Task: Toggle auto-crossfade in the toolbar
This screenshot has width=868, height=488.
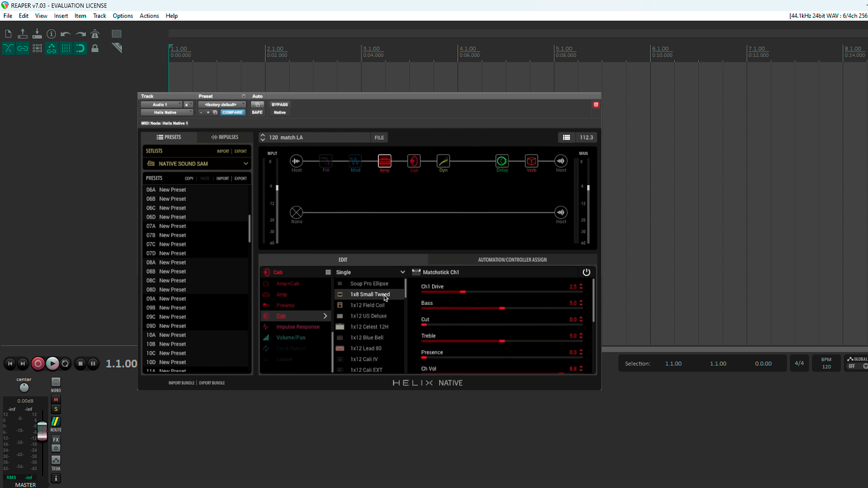Action: coord(8,48)
